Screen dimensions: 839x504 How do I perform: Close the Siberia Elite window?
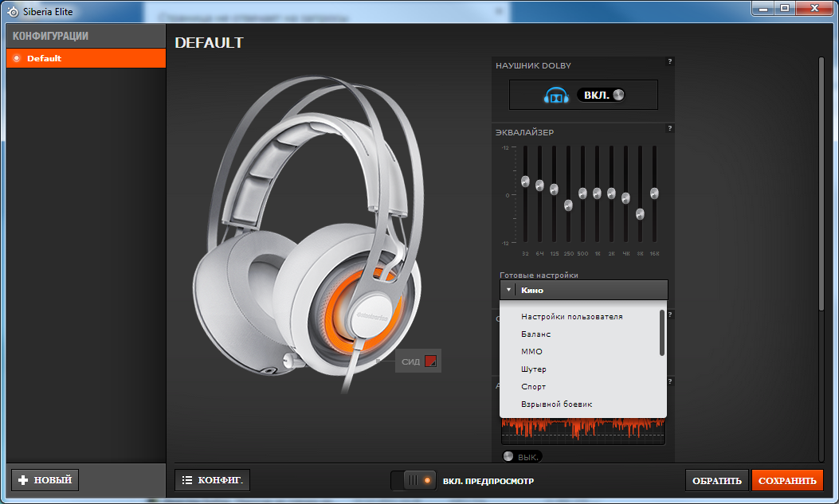pos(814,9)
